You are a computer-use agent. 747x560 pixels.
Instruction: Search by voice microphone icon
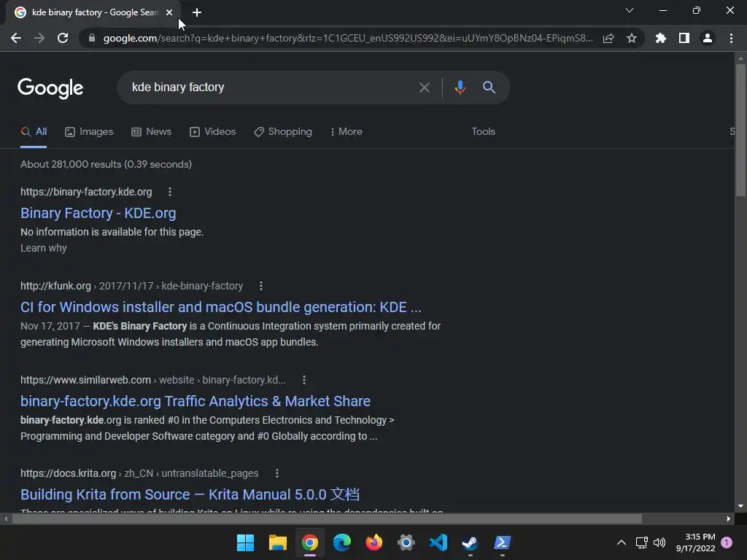[x=460, y=87]
